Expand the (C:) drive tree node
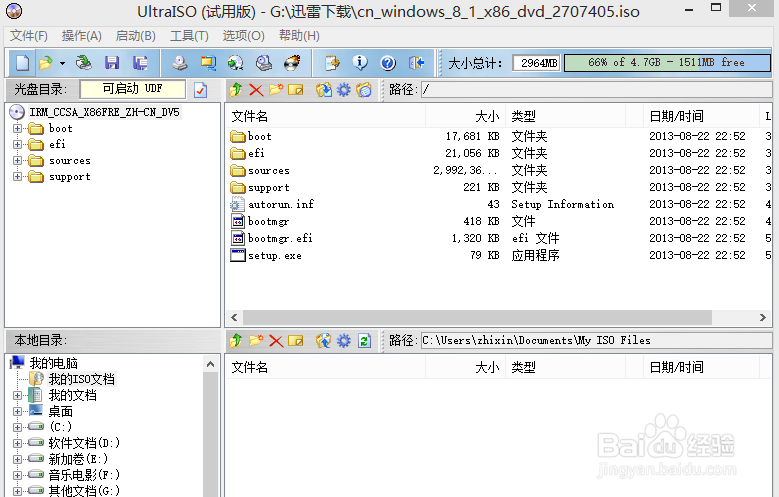779x497 pixels. (x=17, y=427)
